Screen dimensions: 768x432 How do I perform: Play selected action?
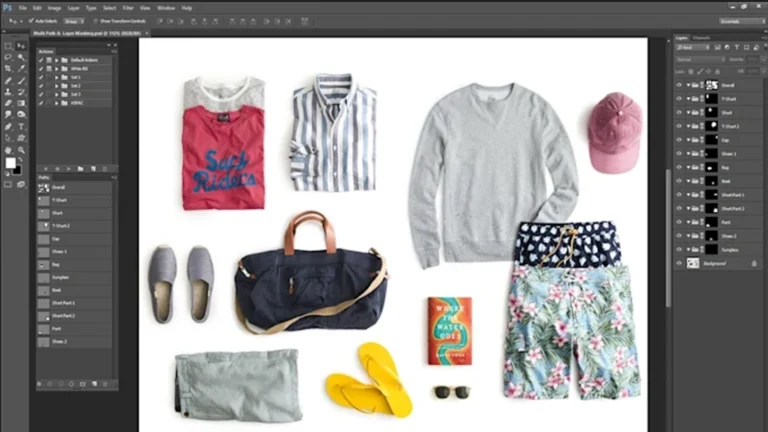pyautogui.click(x=68, y=169)
